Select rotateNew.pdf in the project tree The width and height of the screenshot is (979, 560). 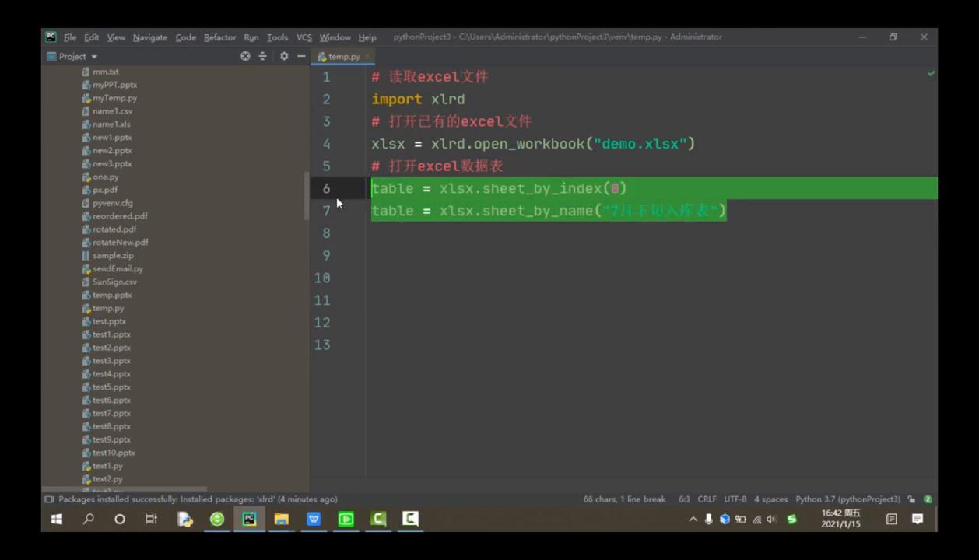(x=120, y=242)
